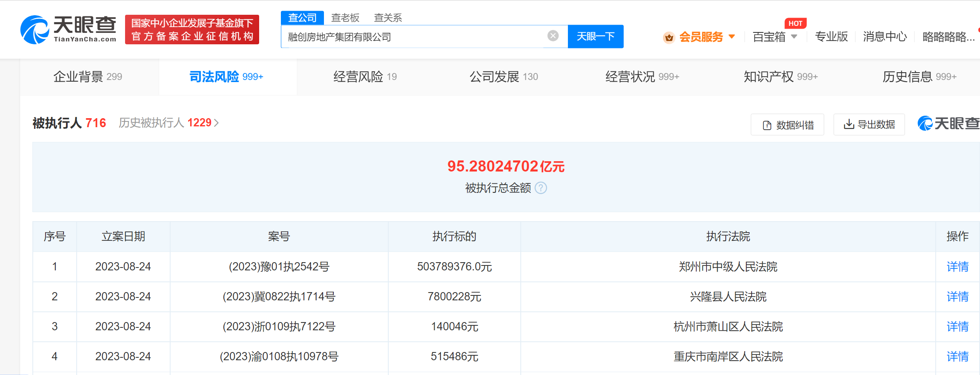The height and width of the screenshot is (375, 980).
Task: Expand 历史被执行人 1229 list
Action: [169, 123]
